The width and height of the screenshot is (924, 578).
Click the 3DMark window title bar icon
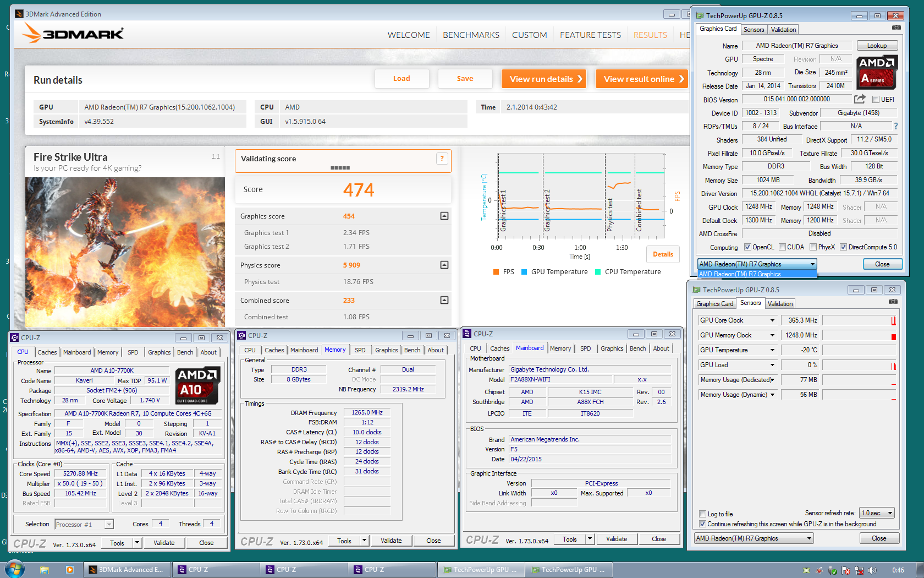[19, 14]
